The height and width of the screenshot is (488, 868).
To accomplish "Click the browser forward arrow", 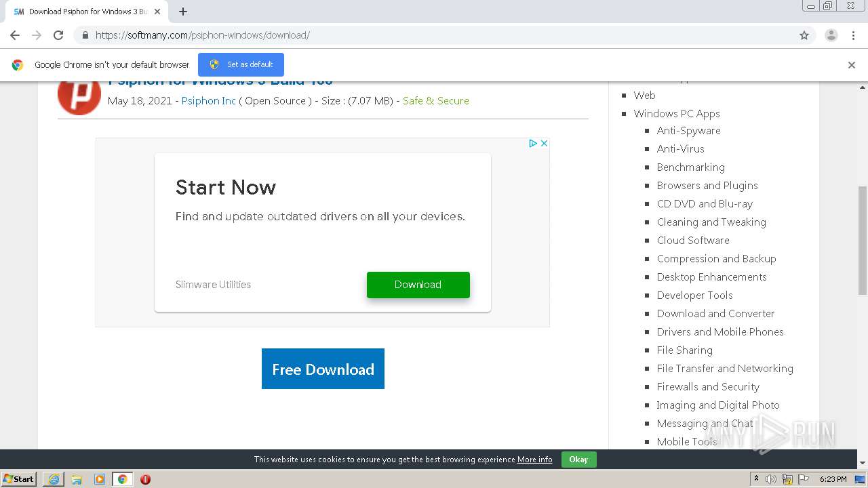I will click(x=37, y=35).
